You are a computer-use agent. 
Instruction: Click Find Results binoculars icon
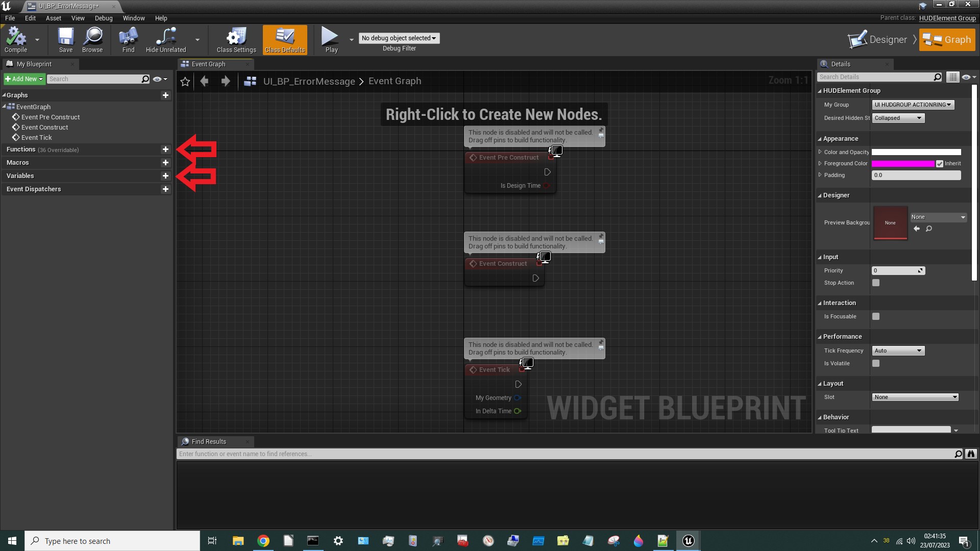pos(971,454)
